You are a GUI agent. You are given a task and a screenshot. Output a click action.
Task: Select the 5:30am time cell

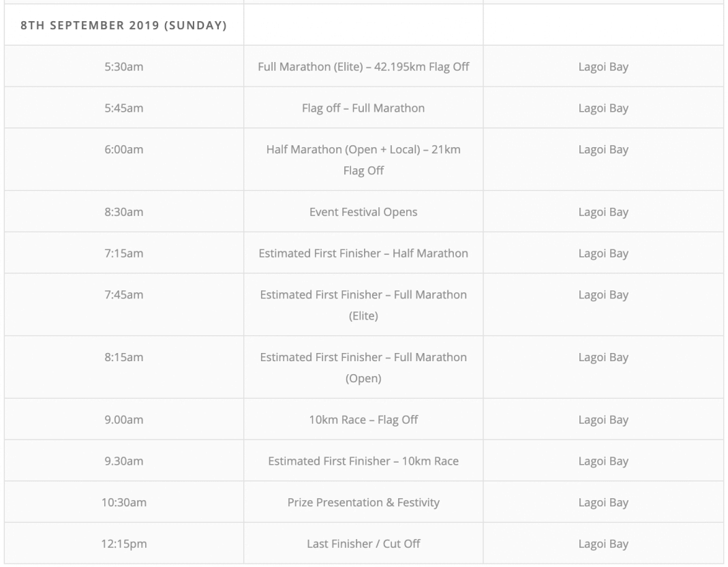[123, 66]
